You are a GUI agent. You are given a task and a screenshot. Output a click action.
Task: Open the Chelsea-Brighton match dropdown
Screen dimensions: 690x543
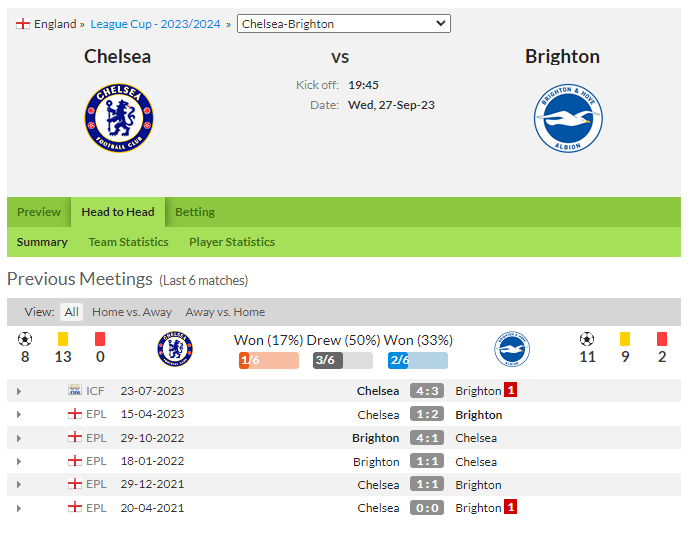[x=344, y=24]
